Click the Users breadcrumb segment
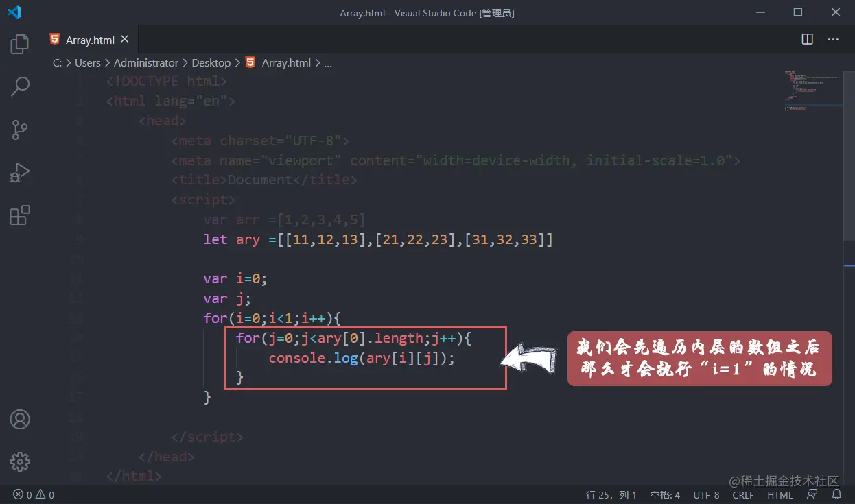 pyautogui.click(x=88, y=62)
